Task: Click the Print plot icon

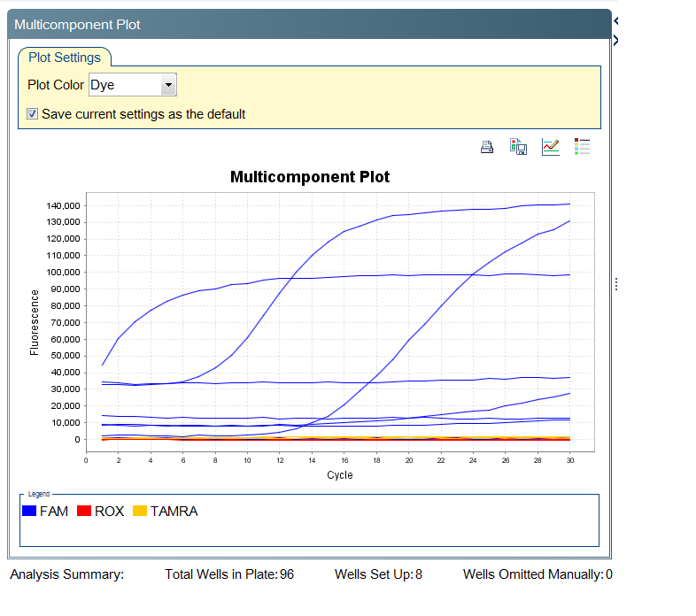Action: [x=486, y=147]
